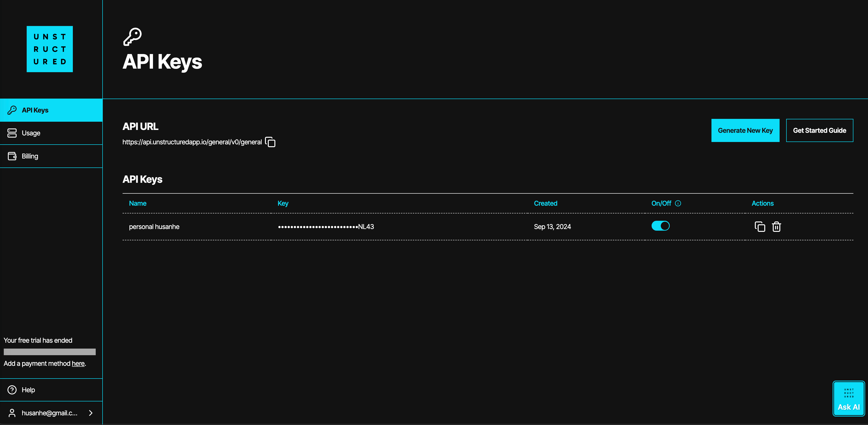Open the API Keys sidebar section
Viewport: 868px width, 425px height.
51,110
